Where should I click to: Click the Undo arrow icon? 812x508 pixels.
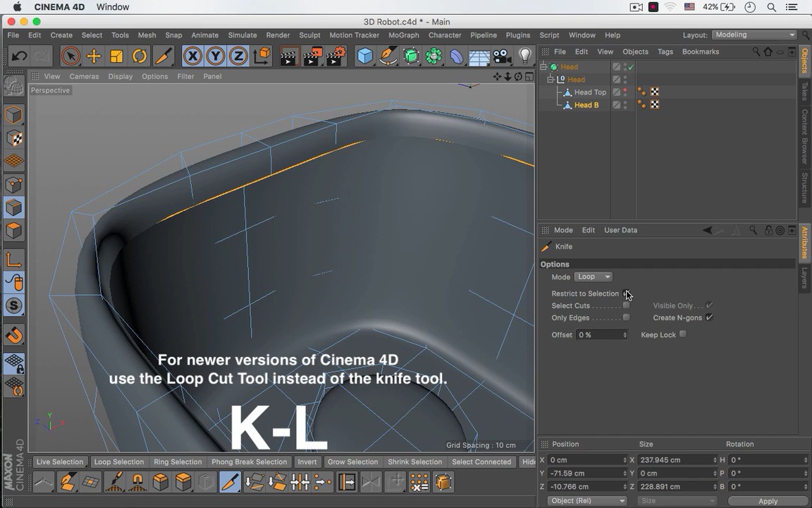[19, 56]
